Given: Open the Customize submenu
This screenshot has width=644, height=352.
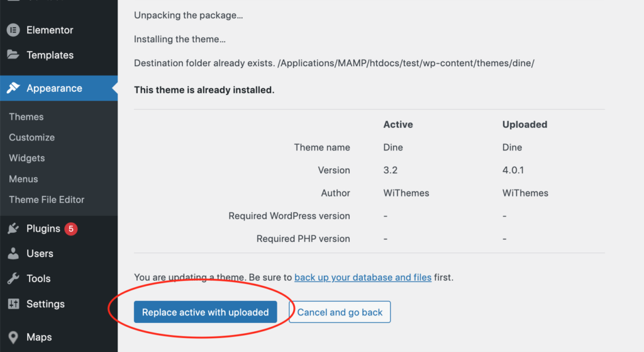Looking at the screenshot, I should [31, 137].
